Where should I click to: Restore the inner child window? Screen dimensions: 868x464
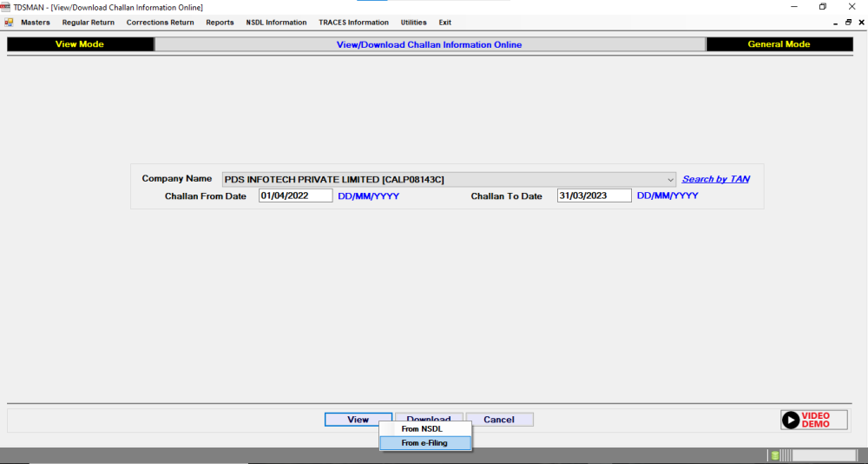coord(848,23)
